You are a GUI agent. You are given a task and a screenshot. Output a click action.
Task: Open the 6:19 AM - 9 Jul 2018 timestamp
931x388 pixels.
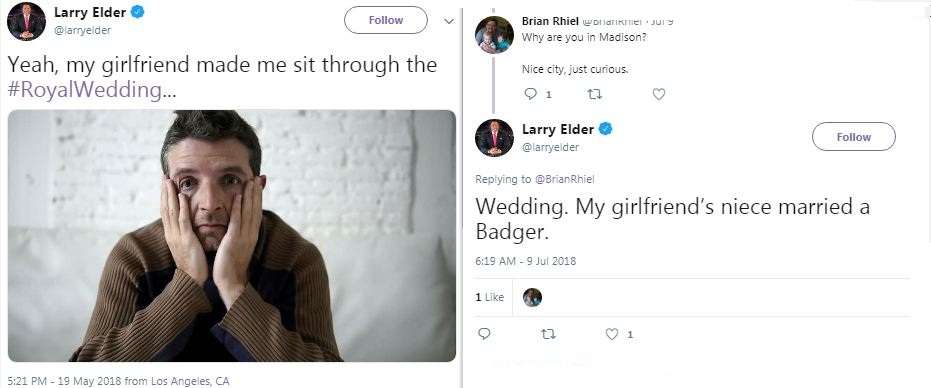coord(525,261)
